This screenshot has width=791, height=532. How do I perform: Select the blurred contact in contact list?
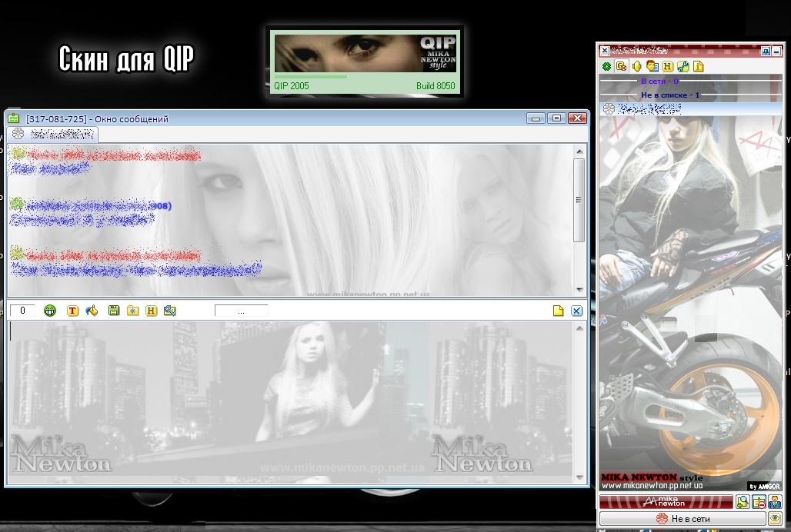click(x=690, y=109)
